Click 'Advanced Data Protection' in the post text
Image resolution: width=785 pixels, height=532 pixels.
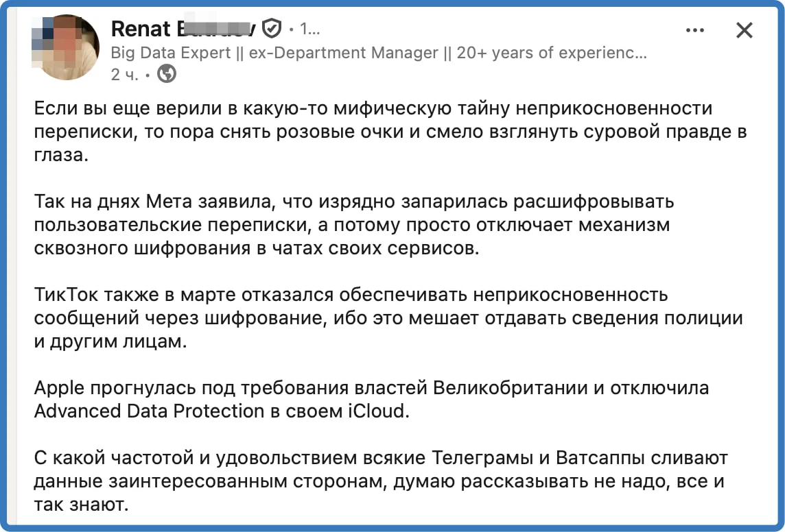click(x=149, y=411)
